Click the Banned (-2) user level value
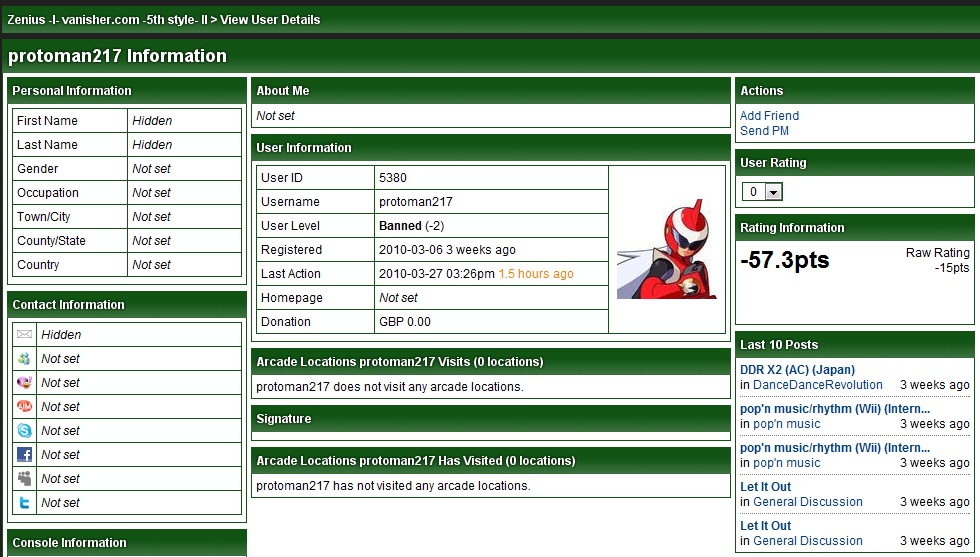This screenshot has width=980, height=557. (411, 226)
